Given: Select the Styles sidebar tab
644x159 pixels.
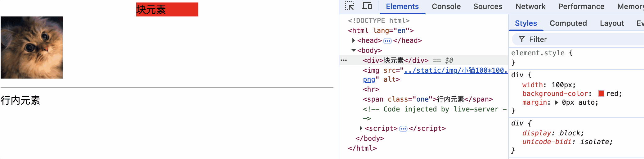Looking at the screenshot, I should point(526,23).
